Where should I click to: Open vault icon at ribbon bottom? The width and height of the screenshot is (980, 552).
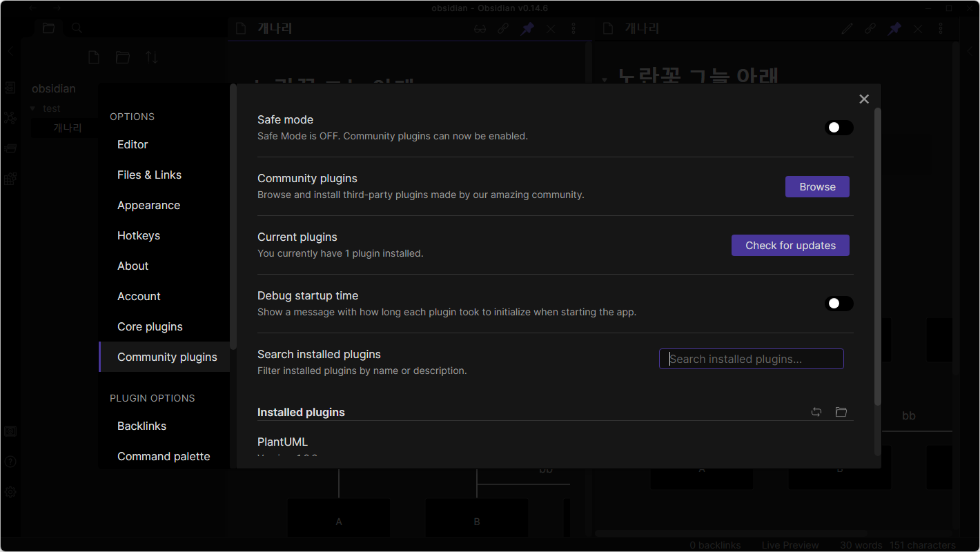tap(10, 431)
